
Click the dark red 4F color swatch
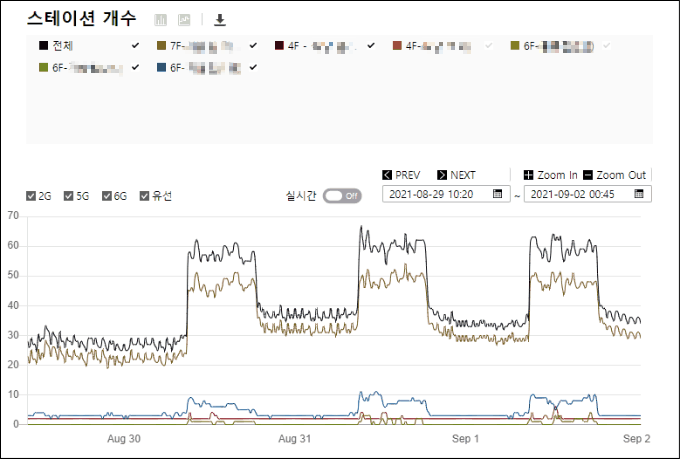pos(279,45)
